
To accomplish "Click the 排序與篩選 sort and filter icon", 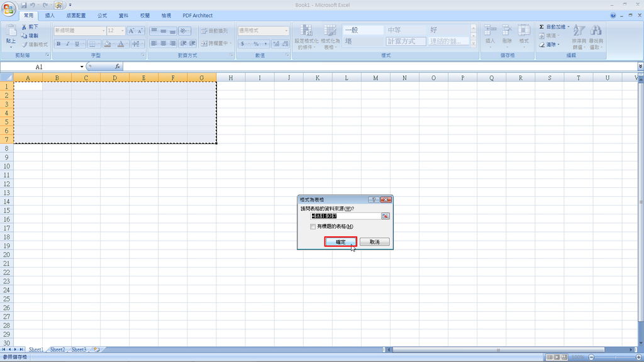I will click(579, 31).
